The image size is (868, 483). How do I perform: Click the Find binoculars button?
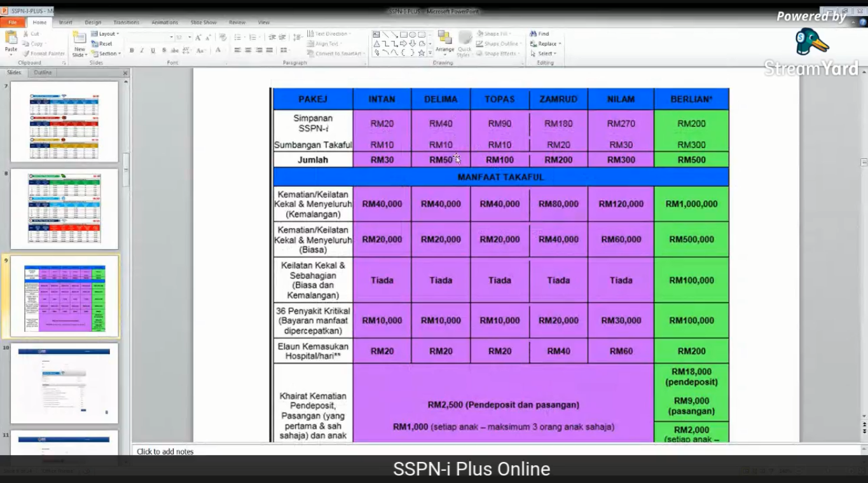coord(539,34)
